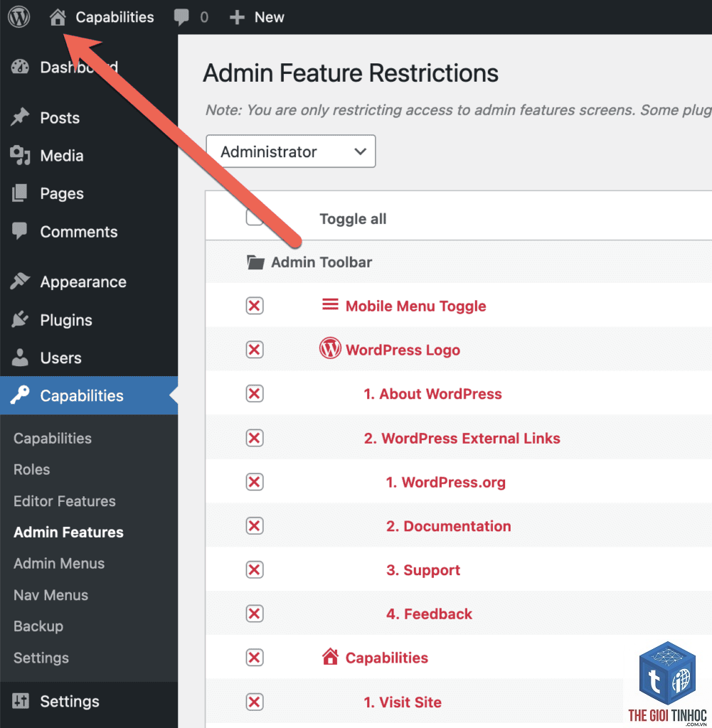Open the Pages menu
This screenshot has width=712, height=728.
click(62, 193)
